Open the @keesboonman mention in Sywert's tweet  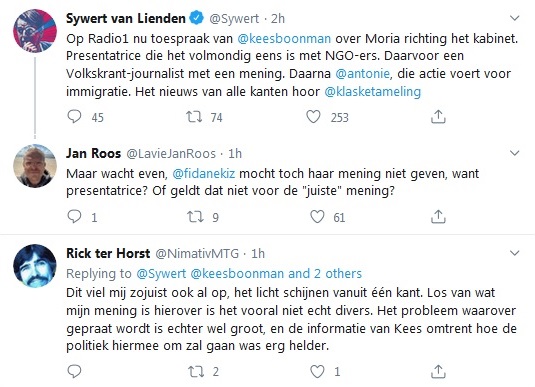click(284, 38)
